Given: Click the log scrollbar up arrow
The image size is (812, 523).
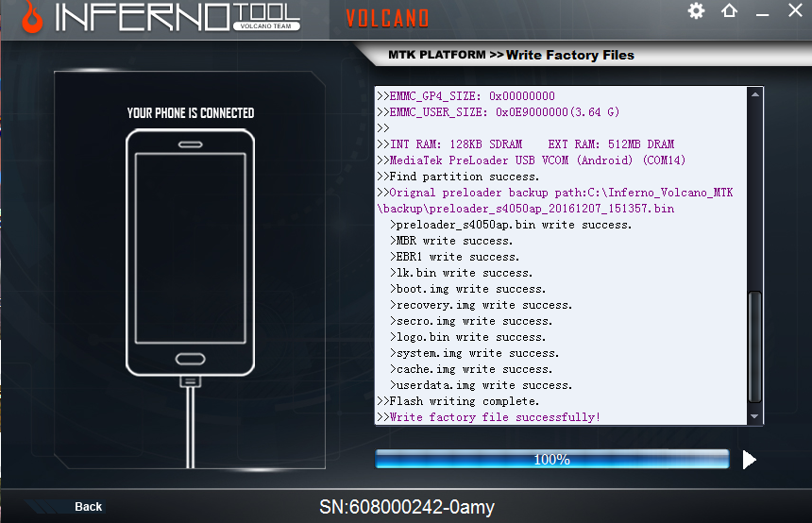Looking at the screenshot, I should (755, 94).
